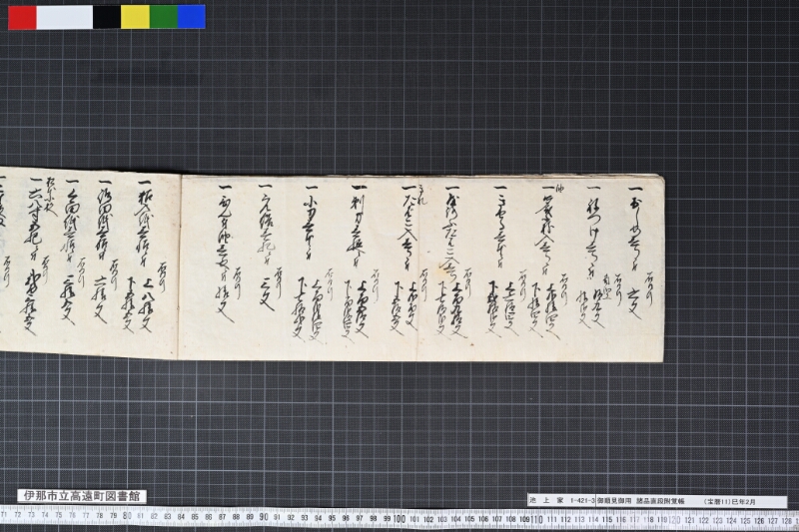Screen dimensions: 799x532
Task: Pick the black color chart patch
Action: (107, 17)
